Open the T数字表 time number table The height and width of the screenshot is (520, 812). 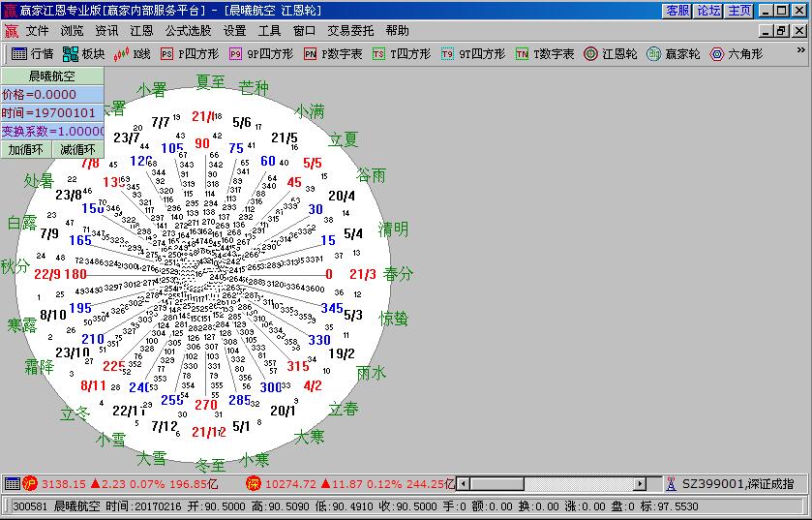coord(545,54)
